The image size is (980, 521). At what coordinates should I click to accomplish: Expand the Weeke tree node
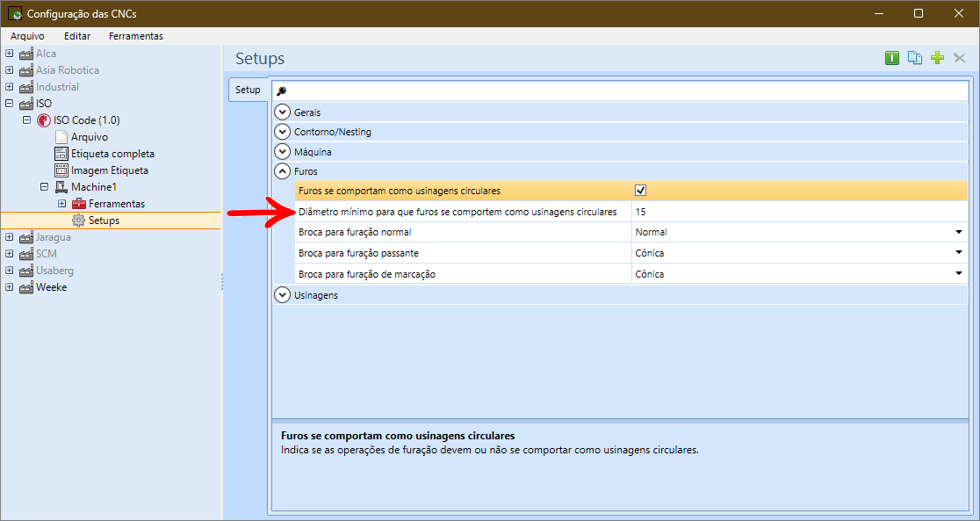(9, 287)
